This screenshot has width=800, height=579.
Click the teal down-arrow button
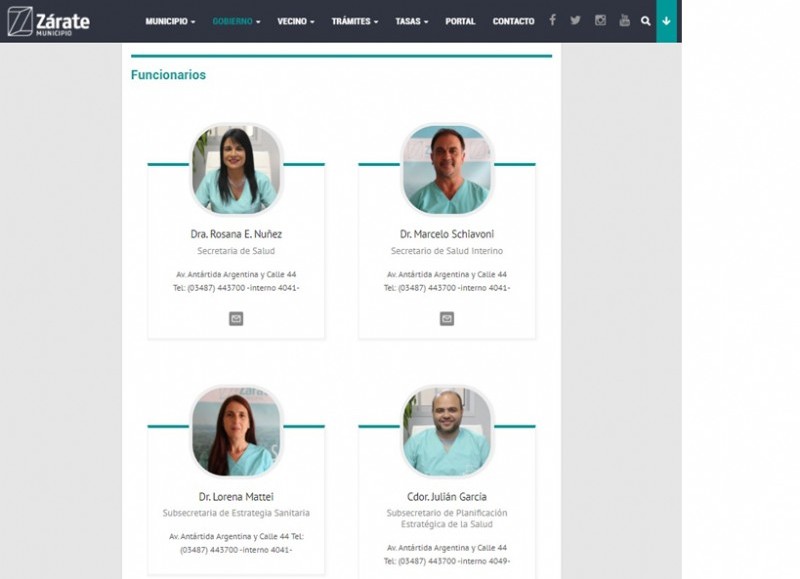point(666,21)
